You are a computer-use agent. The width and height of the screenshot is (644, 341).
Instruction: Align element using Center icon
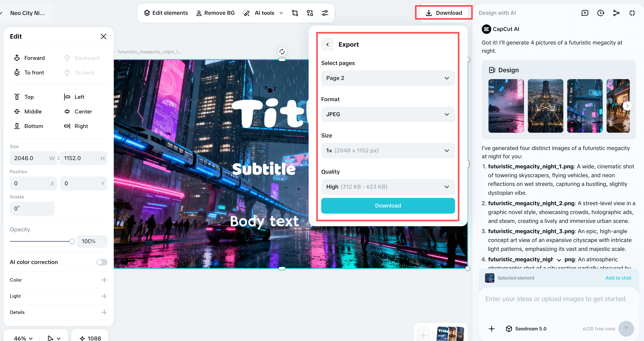pyautogui.click(x=67, y=111)
